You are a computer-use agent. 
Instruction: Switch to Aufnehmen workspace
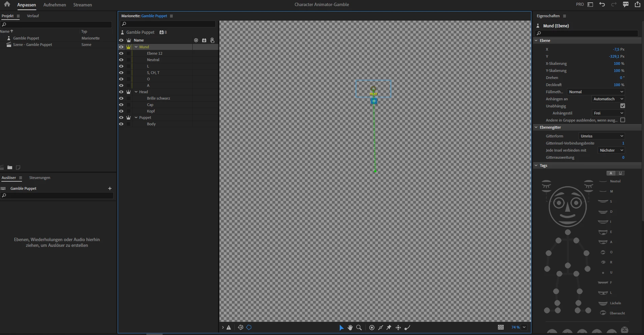tap(55, 5)
